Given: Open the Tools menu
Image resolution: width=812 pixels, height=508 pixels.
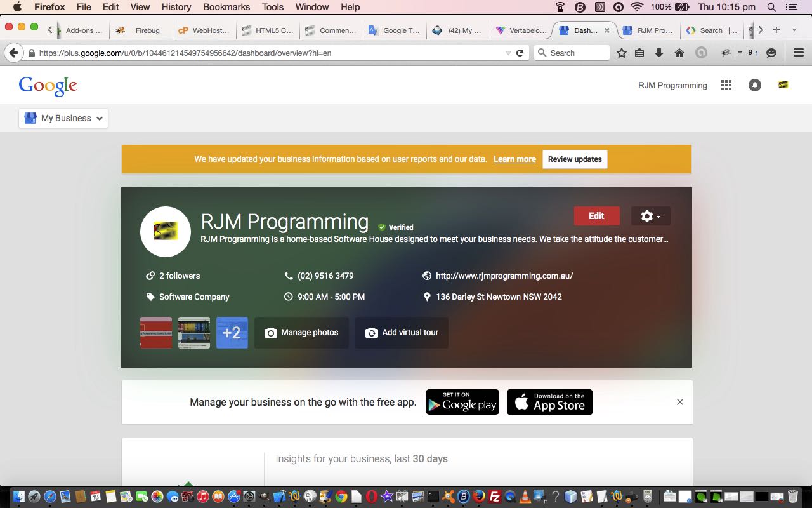Looking at the screenshot, I should 273,7.
